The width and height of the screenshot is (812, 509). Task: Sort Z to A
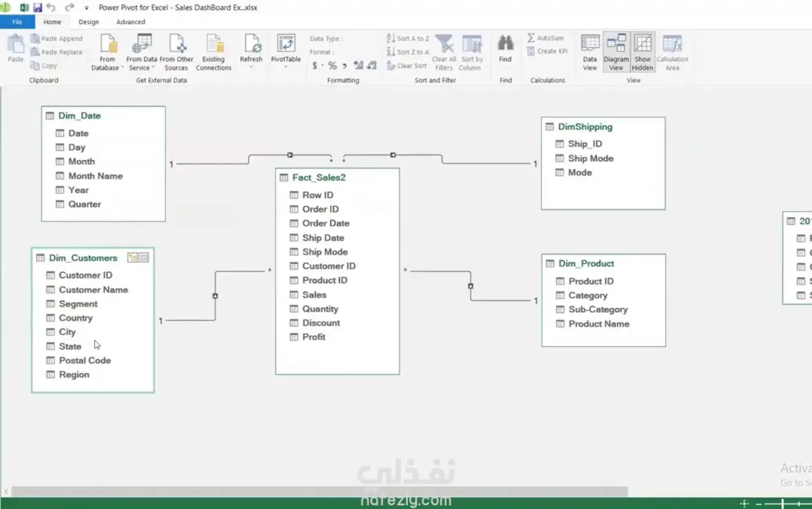pyautogui.click(x=408, y=52)
